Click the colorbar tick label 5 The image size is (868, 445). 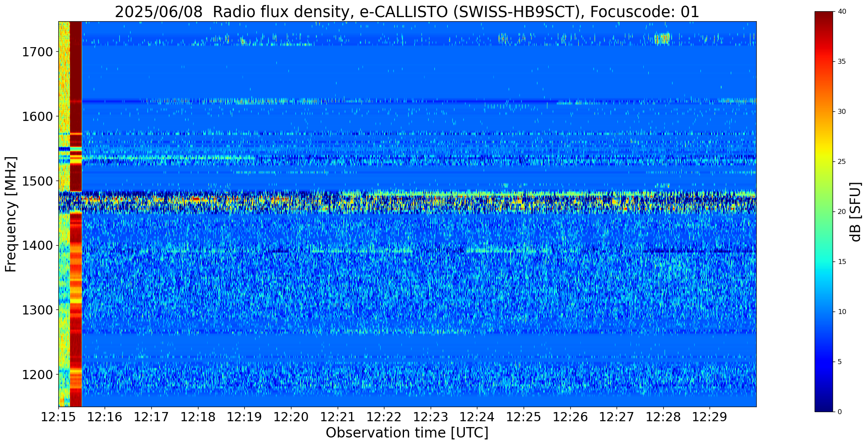(840, 362)
